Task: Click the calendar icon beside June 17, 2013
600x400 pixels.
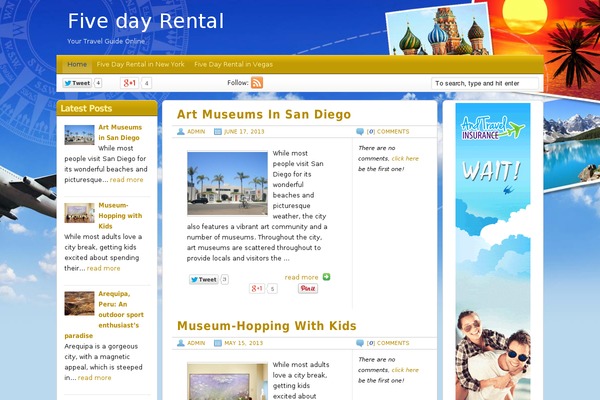Action: [218, 131]
